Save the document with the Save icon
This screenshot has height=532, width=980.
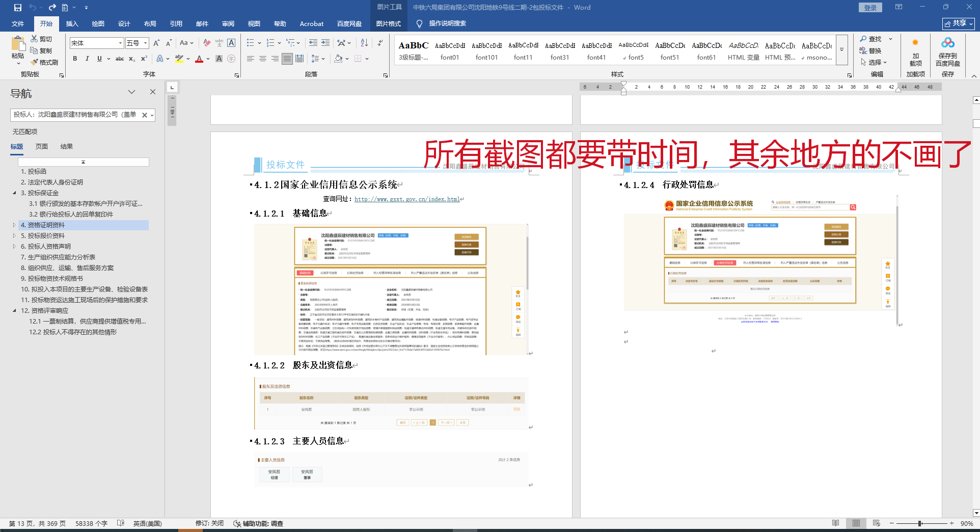tap(18, 8)
